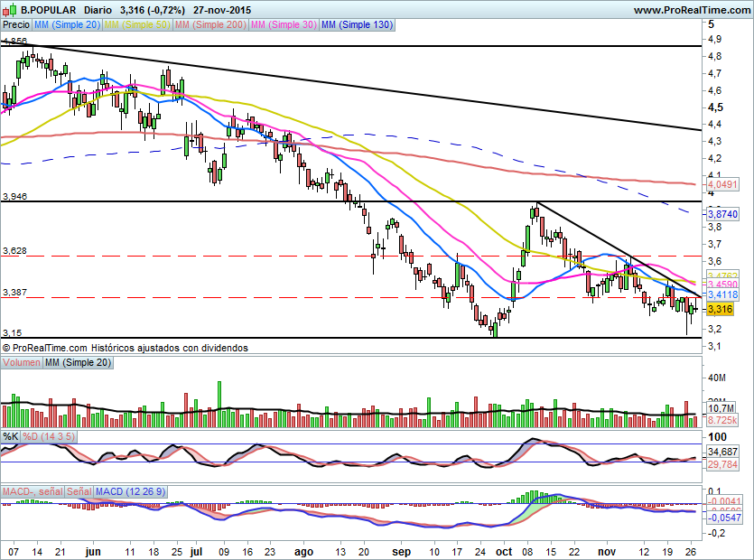Open the MM (Simple 130) moving average label
Viewport: 754px width, 560px height.
[x=357, y=24]
